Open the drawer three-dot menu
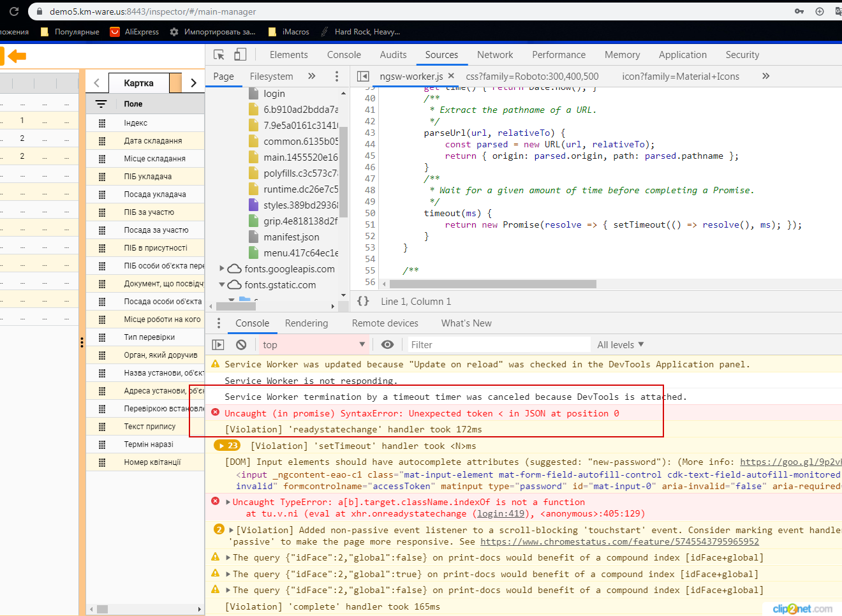Viewport: 842px width, 616px height. pyautogui.click(x=218, y=323)
